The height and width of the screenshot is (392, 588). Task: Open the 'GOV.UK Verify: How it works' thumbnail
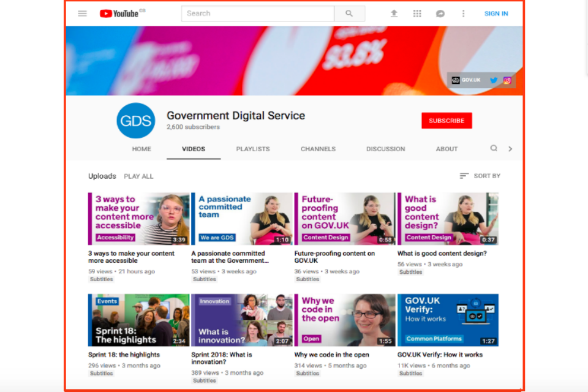[448, 320]
